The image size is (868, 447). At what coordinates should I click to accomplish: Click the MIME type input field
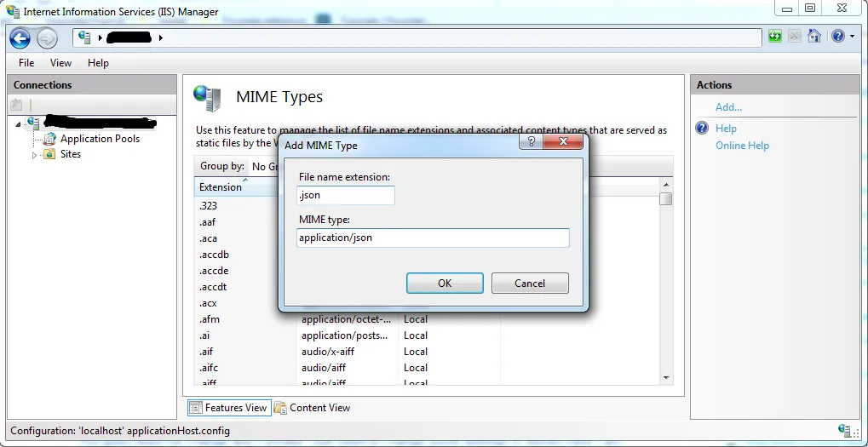pyautogui.click(x=433, y=238)
